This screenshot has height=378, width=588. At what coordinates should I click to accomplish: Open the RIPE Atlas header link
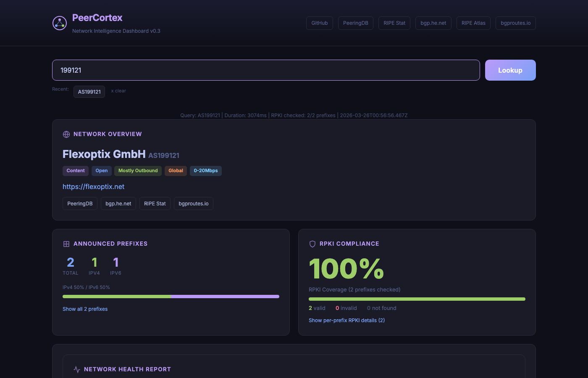coord(473,23)
